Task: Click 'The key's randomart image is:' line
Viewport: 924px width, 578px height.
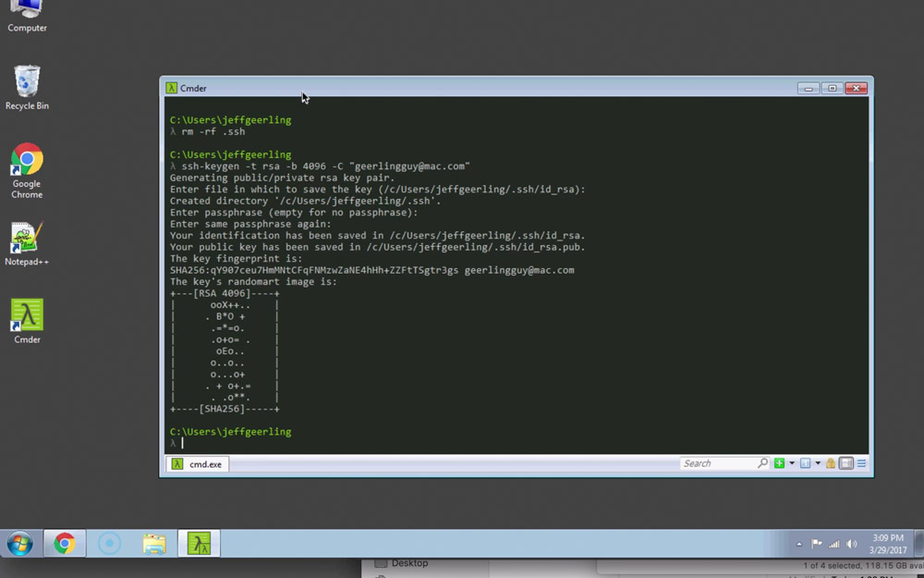Action: (253, 282)
